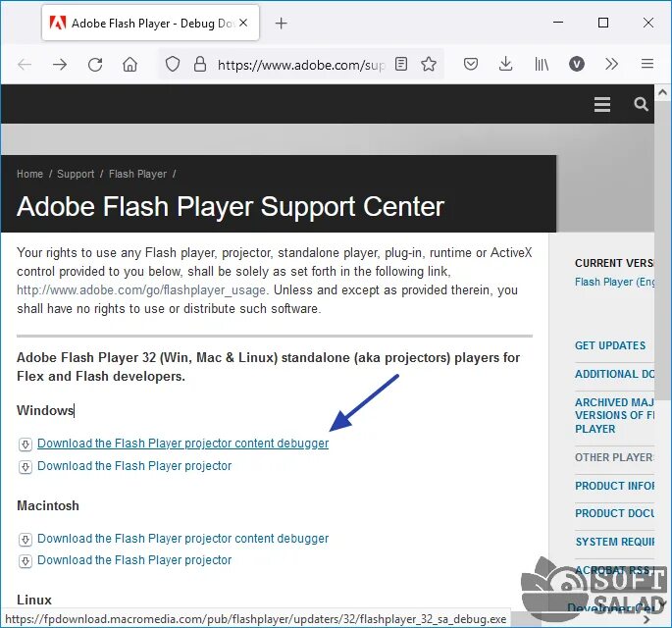Select the Windows section heading text
The width and height of the screenshot is (672, 628).
click(x=45, y=411)
